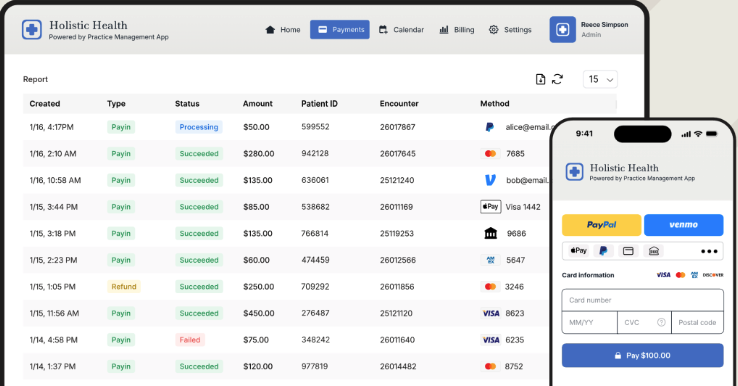This screenshot has width=738, height=386.
Task: Pay with the yellow PayPal button
Action: pos(602,225)
